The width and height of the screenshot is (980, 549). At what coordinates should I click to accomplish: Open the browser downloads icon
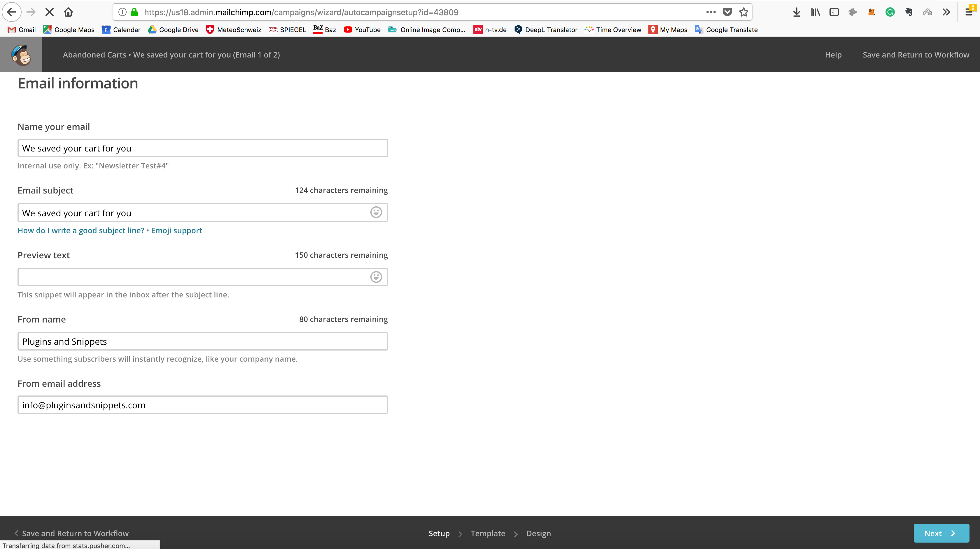coord(797,12)
